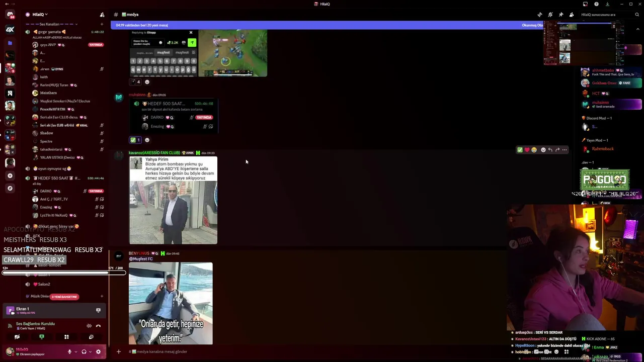Viewport: 644px width, 362px height.
Task: Open channel threads icon in header
Action: click(x=540, y=15)
